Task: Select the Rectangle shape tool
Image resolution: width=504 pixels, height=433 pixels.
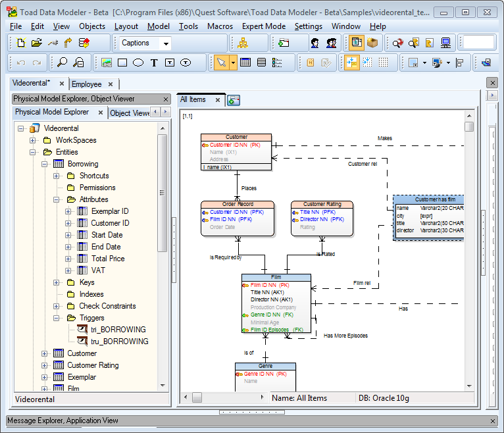Action: 122,63
